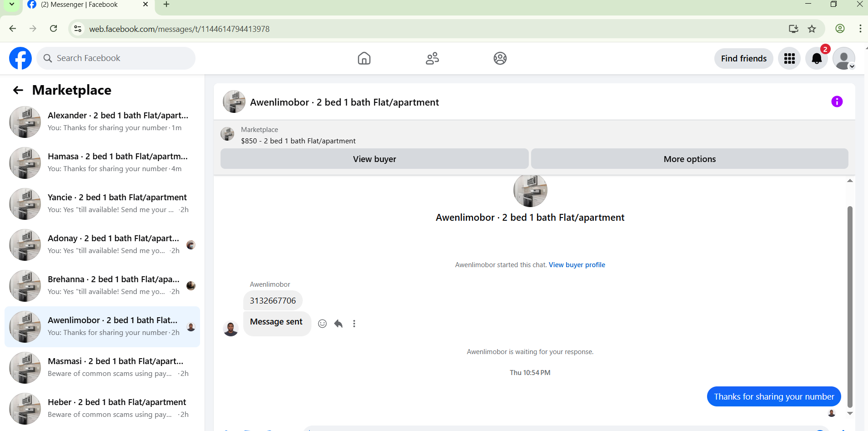Open new browser tab
This screenshot has height=431, width=868.
(166, 5)
